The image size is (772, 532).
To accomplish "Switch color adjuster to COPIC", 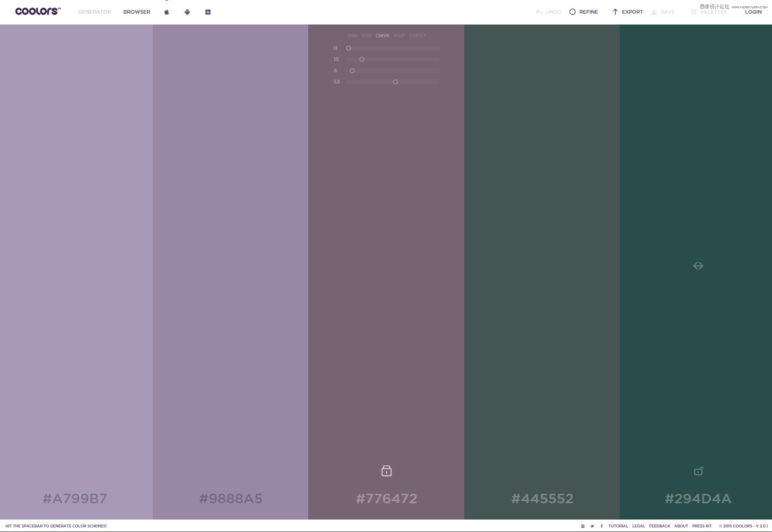I will [417, 36].
